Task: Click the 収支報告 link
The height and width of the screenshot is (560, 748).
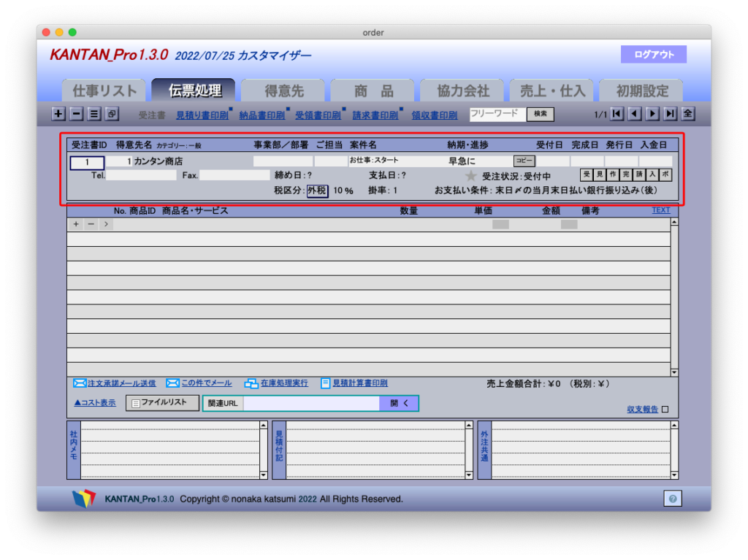Action: [x=642, y=410]
